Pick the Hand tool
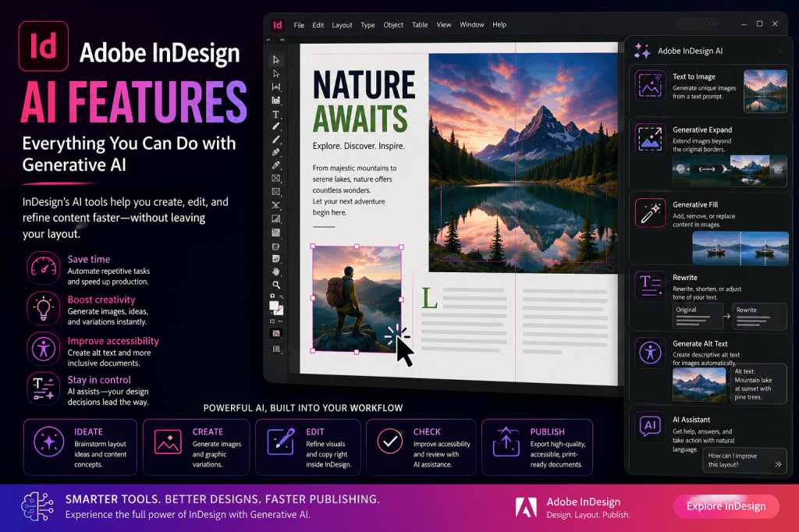The width and height of the screenshot is (799, 532). point(275,271)
